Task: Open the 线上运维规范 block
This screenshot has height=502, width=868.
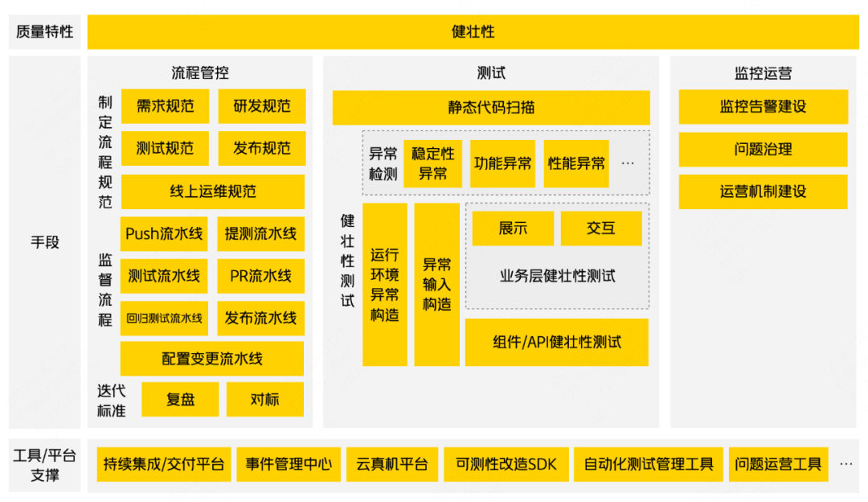Action: (213, 191)
